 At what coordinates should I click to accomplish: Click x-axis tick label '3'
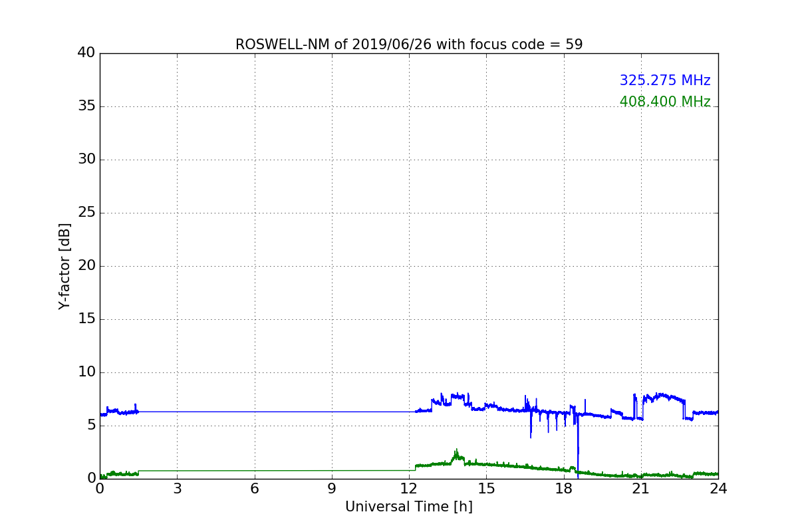point(177,488)
